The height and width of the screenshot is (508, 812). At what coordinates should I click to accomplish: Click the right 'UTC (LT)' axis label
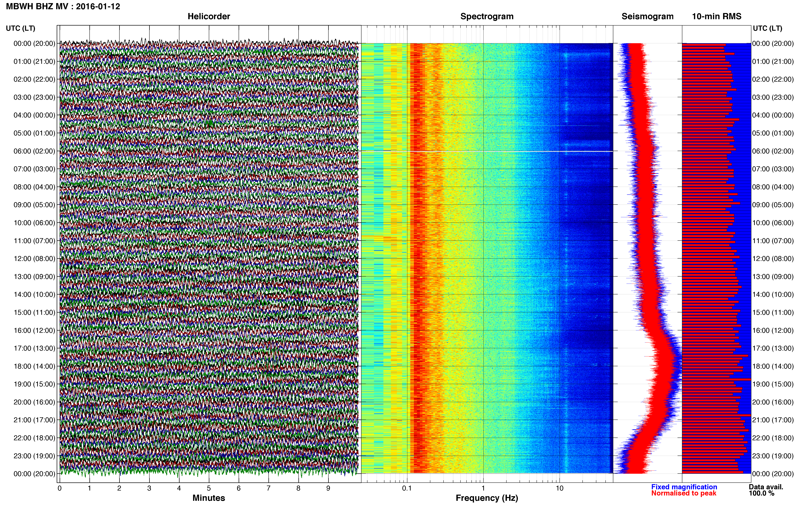point(767,28)
